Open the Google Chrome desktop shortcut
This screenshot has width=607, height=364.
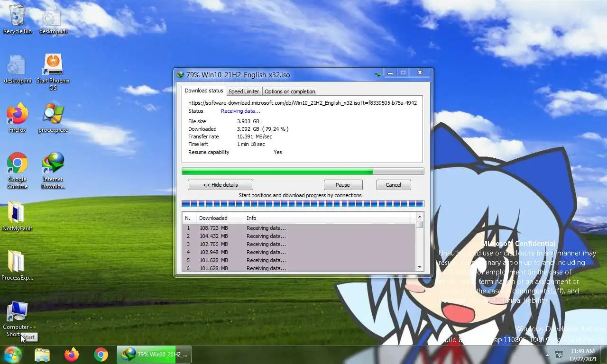pos(17,171)
